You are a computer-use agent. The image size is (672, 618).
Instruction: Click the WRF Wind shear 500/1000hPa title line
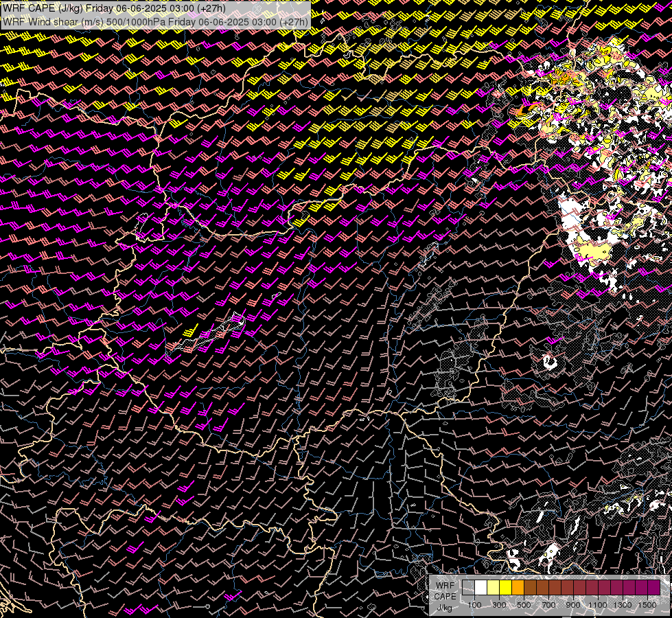pyautogui.click(x=154, y=21)
